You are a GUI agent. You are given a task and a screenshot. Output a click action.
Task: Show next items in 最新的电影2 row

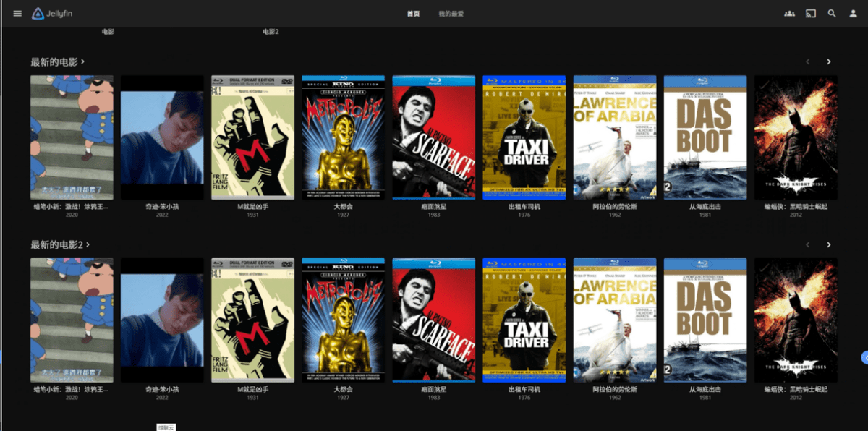[829, 245]
